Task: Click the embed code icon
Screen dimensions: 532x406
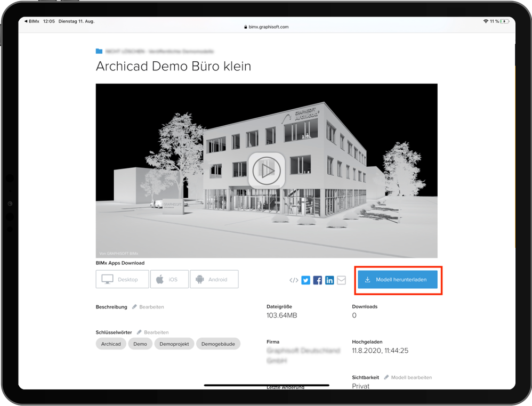Action: [294, 280]
